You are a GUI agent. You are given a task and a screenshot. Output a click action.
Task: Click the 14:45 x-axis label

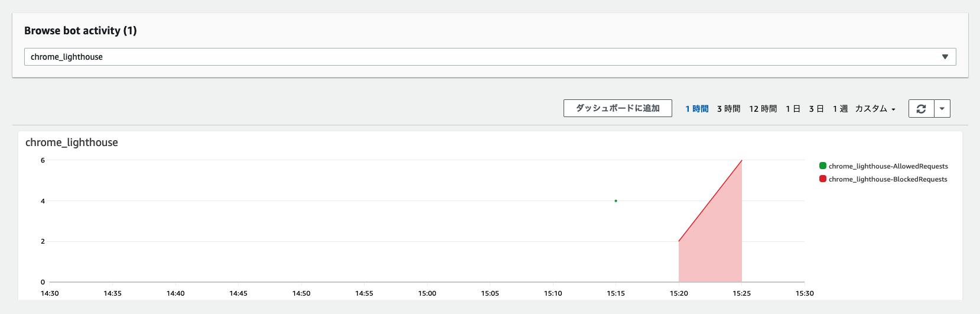238,293
